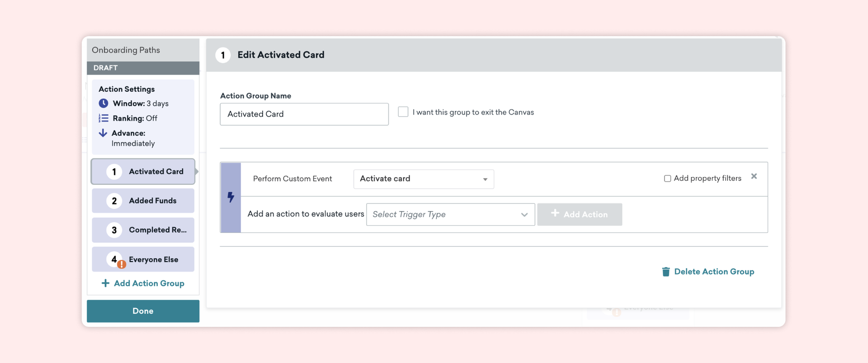This screenshot has height=363, width=868.
Task: Click the Done button
Action: [143, 311]
